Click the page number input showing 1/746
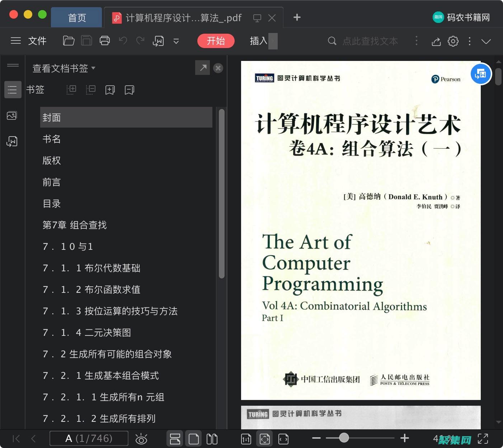This screenshot has width=503, height=448. 89,438
